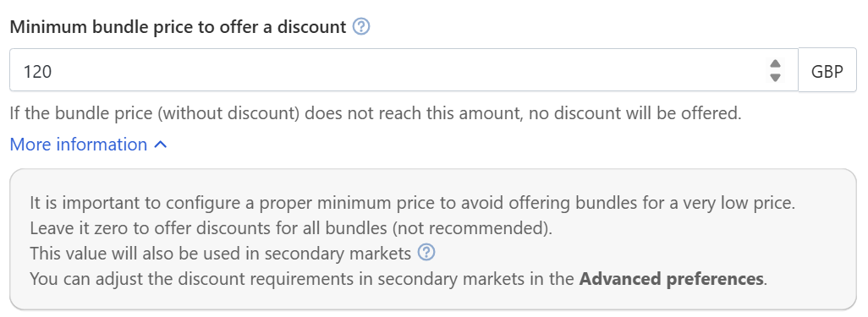The height and width of the screenshot is (317, 868).
Task: Click the GBP currency label
Action: pyautogui.click(x=827, y=69)
